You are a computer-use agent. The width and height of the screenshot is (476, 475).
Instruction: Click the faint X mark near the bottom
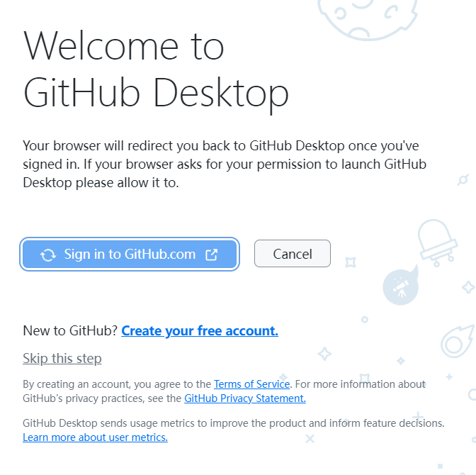click(x=310, y=439)
